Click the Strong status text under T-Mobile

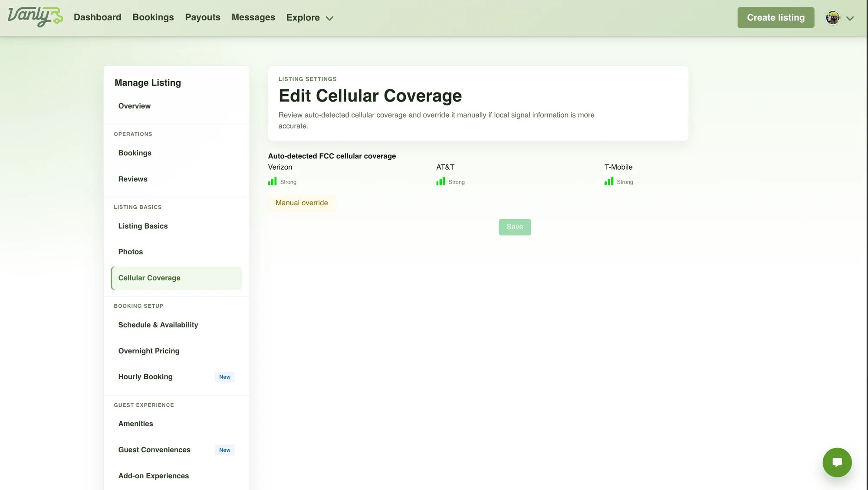click(x=625, y=182)
